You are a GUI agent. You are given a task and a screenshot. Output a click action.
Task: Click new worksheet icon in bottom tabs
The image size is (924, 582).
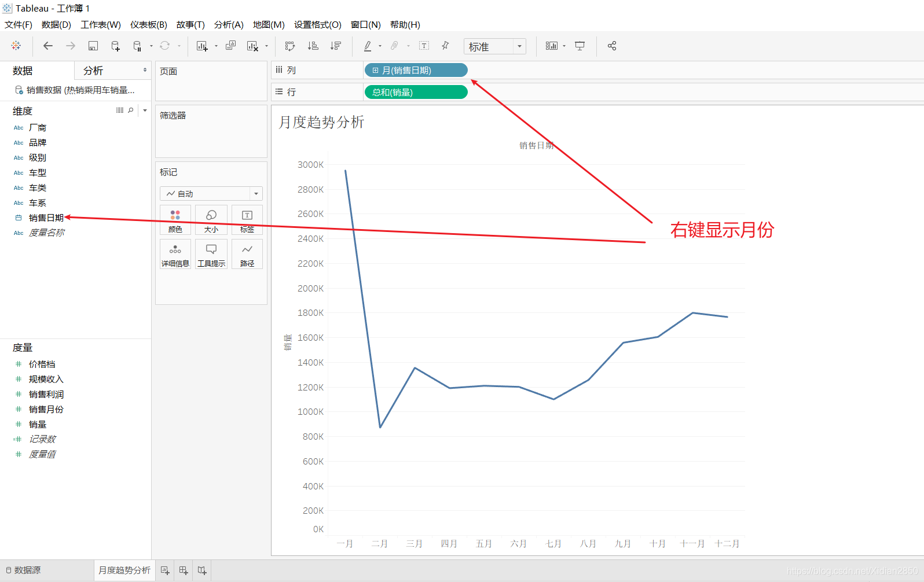point(165,570)
